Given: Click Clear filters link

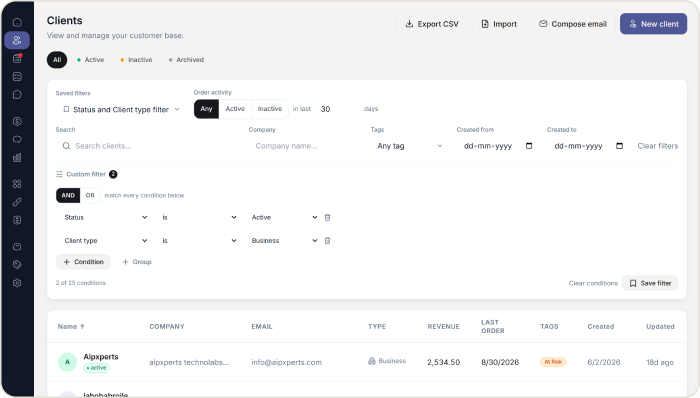Looking at the screenshot, I should pos(658,146).
